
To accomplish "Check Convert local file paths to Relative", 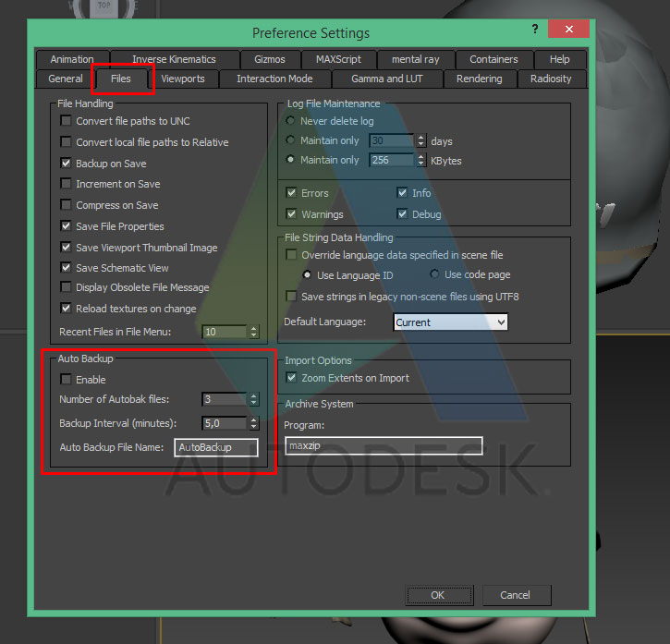I will click(66, 141).
